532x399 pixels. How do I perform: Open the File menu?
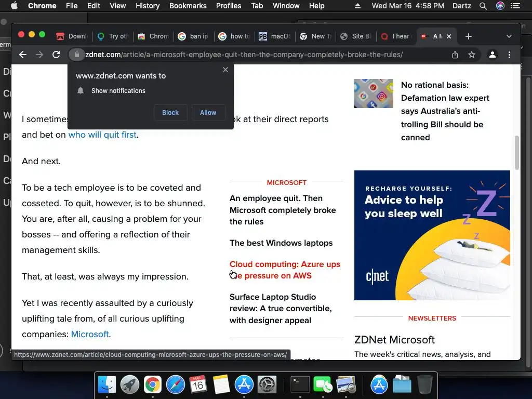click(72, 6)
